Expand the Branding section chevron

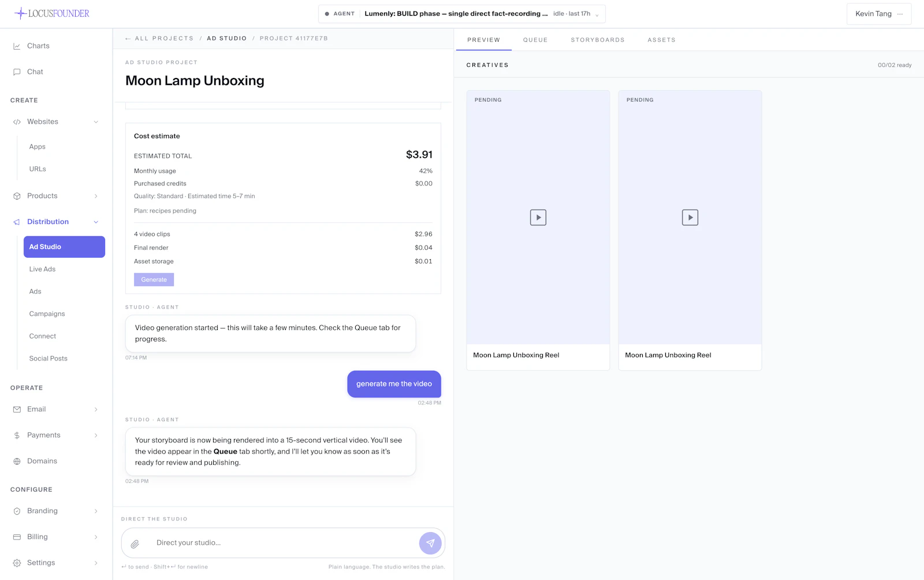96,511
